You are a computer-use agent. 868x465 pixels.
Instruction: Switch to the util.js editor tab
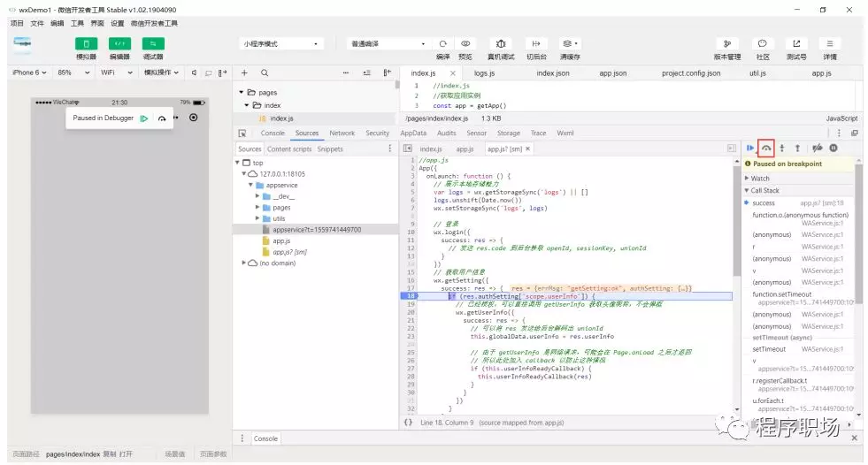pos(757,73)
